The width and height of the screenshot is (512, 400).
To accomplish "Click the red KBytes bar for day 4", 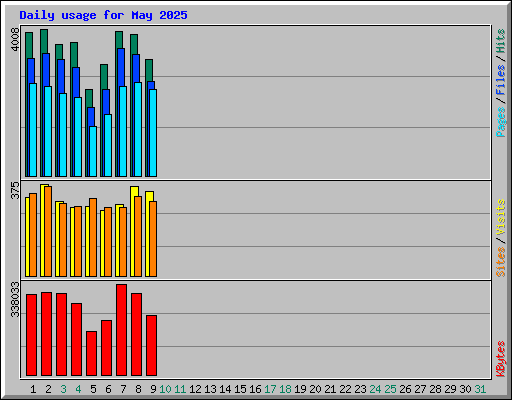I will point(77,340).
